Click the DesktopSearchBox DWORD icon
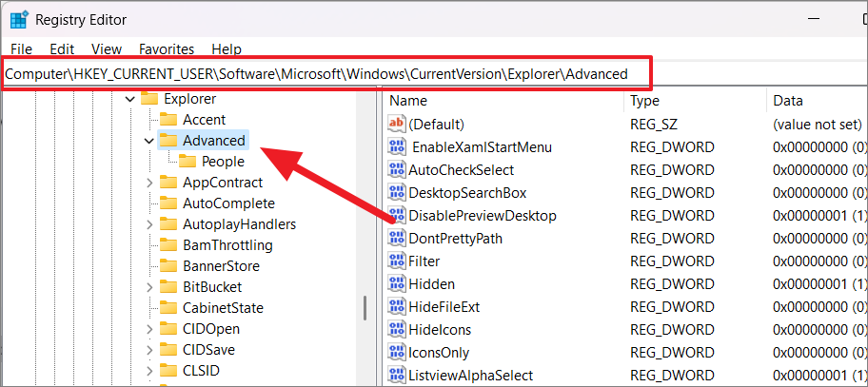 pos(397,193)
